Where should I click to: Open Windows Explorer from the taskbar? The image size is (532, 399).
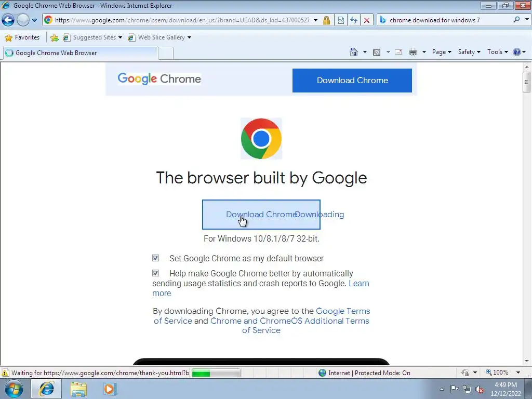pos(79,389)
